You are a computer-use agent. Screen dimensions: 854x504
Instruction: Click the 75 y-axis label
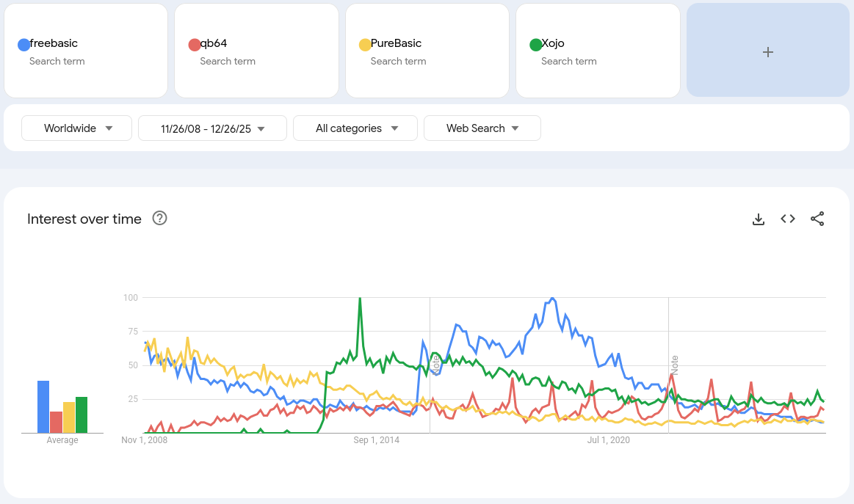point(133,332)
